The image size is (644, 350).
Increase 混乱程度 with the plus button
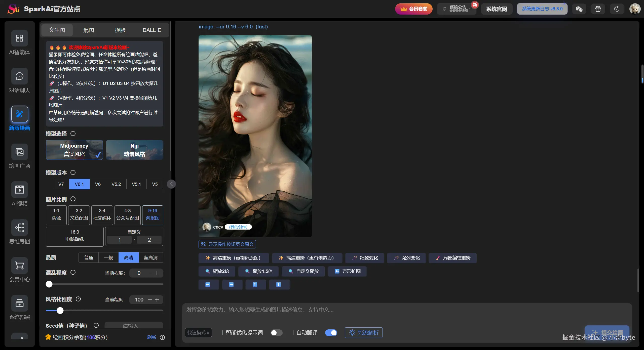157,273
